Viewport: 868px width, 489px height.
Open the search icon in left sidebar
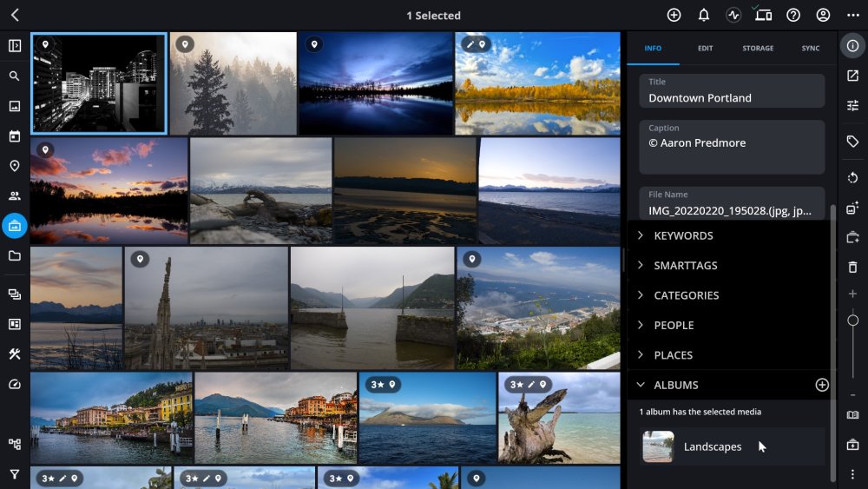(15, 76)
